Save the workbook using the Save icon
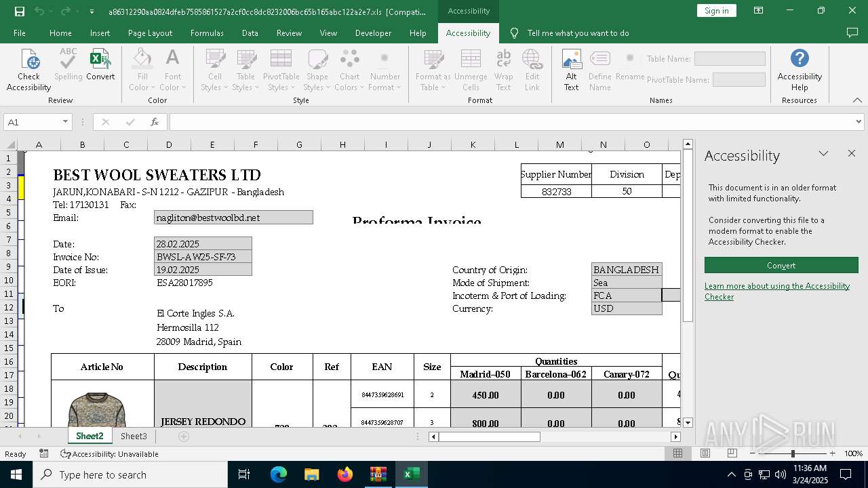The height and width of the screenshot is (488, 868). 20,11
